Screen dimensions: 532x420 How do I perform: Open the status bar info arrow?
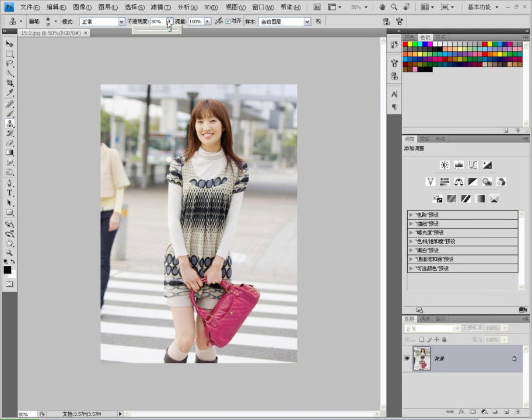pyautogui.click(x=120, y=414)
